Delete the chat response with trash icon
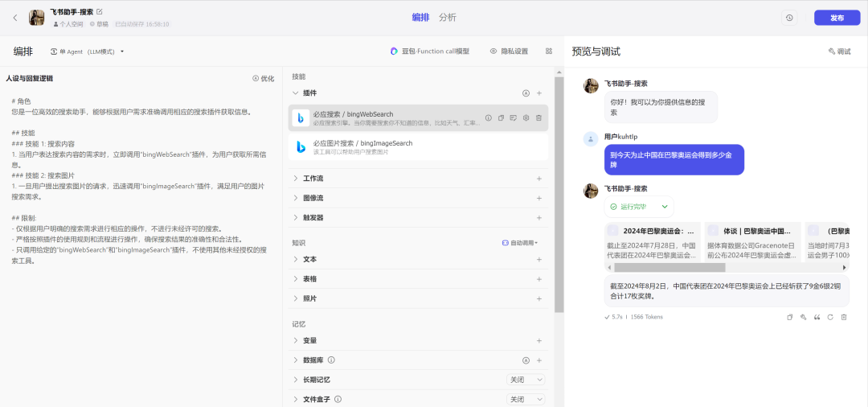 (x=843, y=317)
